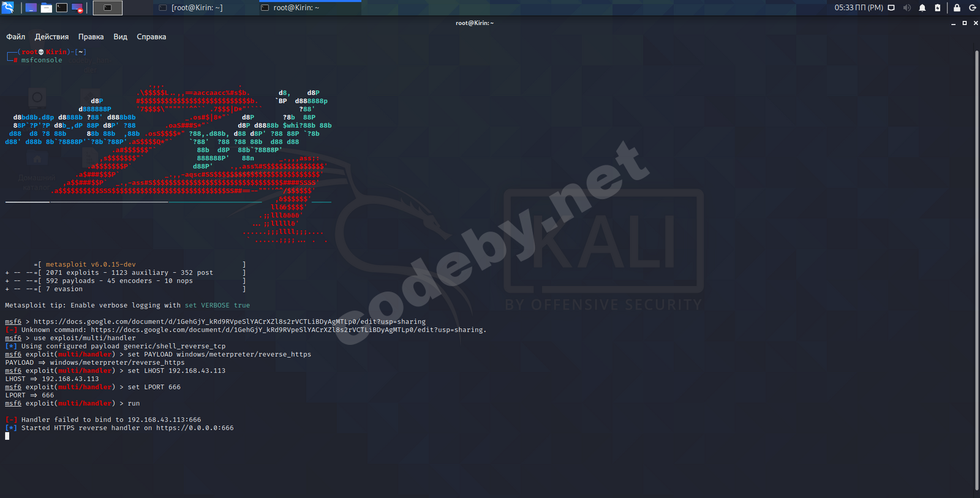Open the volume speaker tray icon
980x498 pixels.
click(x=907, y=7)
